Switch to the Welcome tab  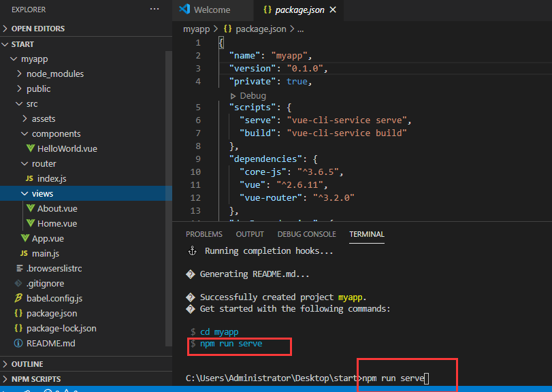tap(212, 10)
